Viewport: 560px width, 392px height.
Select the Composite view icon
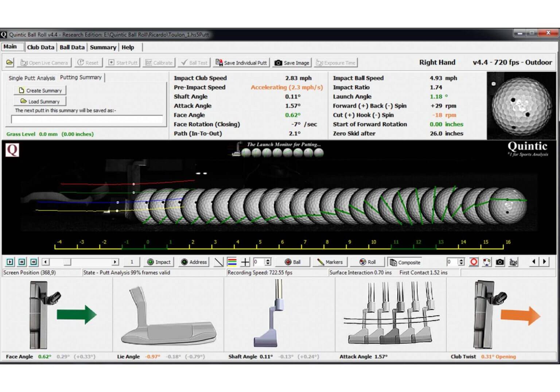[x=405, y=262]
